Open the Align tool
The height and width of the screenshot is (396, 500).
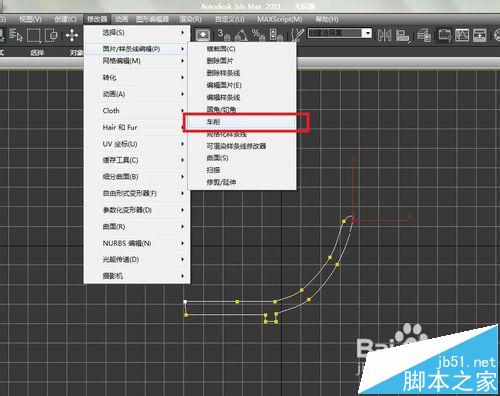point(403,35)
